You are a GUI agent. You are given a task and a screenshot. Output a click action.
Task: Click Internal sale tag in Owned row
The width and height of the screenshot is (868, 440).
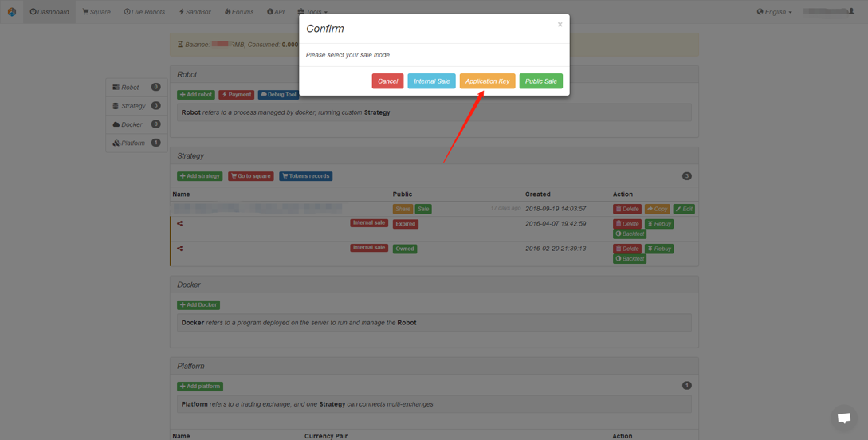coord(369,247)
